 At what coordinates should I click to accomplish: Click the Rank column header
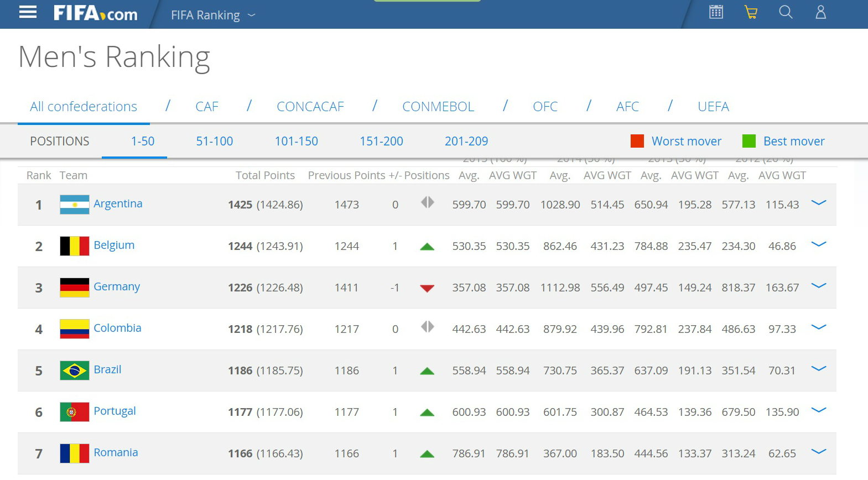coord(39,175)
